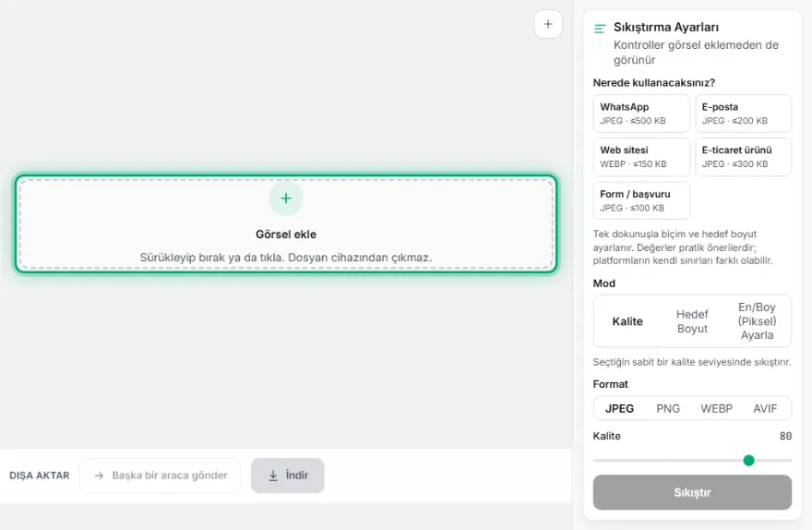Click the Kalite slider handle
The height and width of the screenshot is (530, 812).
pos(748,460)
